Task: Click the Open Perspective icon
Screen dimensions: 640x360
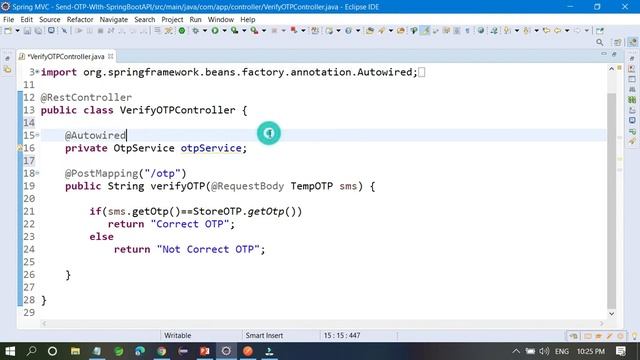Action: 618,42
